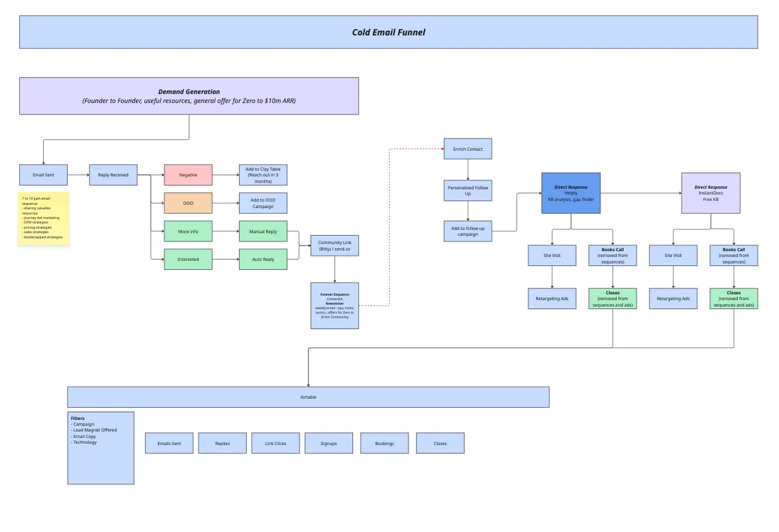Select the orange OOO box

188,203
